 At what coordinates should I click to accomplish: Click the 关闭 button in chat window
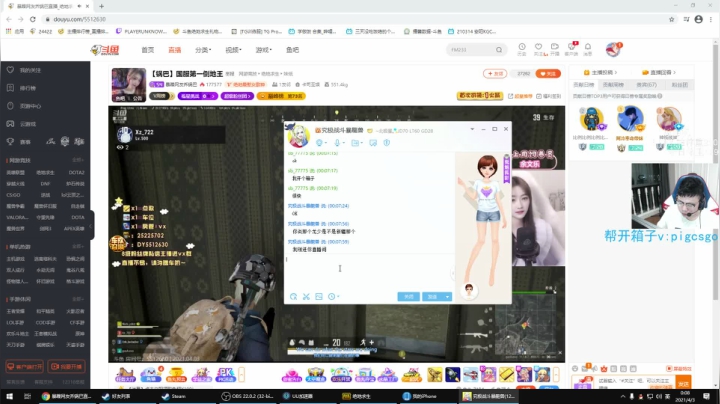tap(409, 297)
